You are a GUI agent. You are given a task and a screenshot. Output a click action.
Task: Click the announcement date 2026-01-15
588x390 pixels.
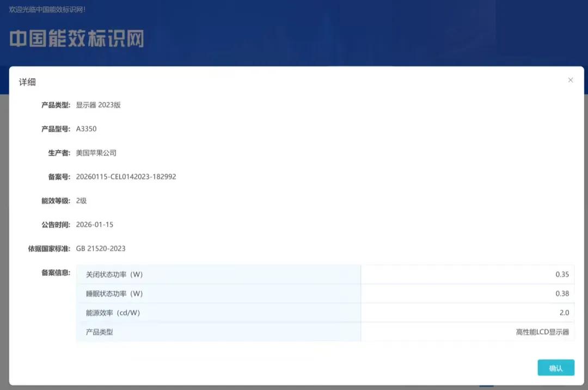pyautogui.click(x=95, y=225)
